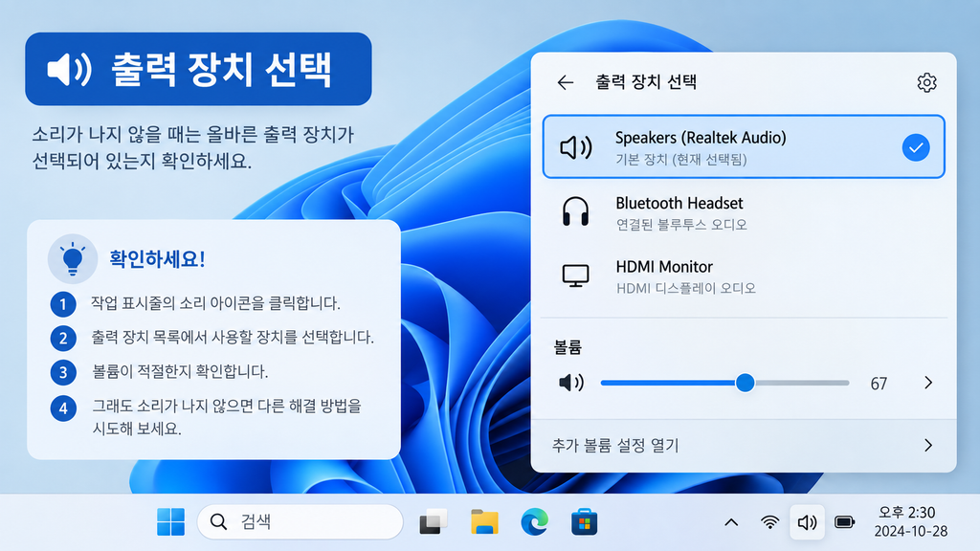Go back using the panel's left arrow

coord(565,82)
